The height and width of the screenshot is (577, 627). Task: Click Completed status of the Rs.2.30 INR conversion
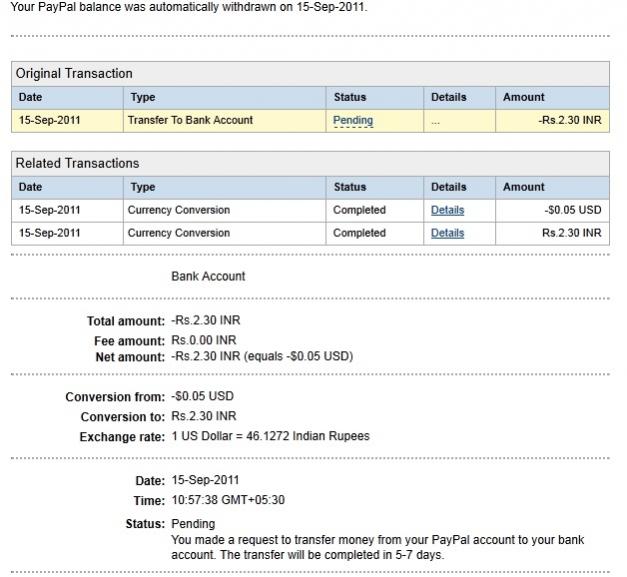click(x=359, y=233)
